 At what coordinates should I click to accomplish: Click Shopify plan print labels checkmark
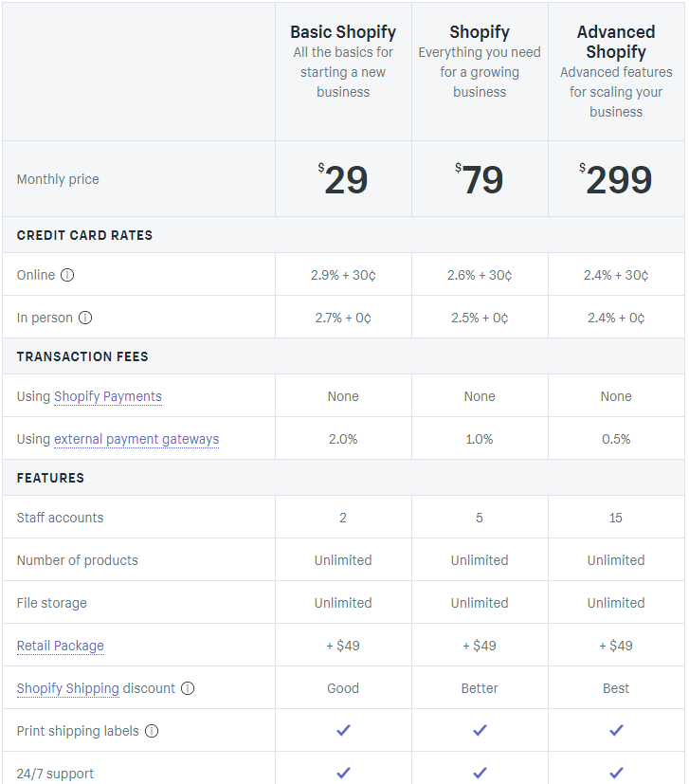480,731
